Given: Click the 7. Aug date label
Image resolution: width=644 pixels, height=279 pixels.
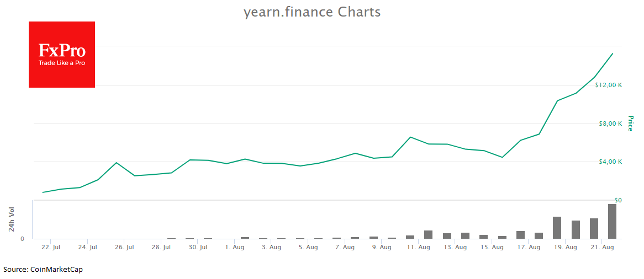Looking at the screenshot, I should (x=345, y=248).
